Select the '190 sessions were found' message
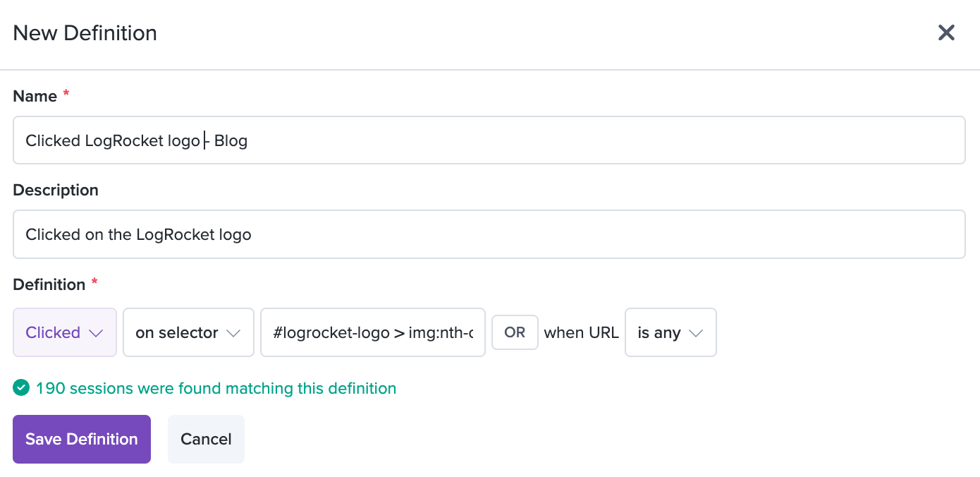The width and height of the screenshot is (980, 477). (x=216, y=388)
